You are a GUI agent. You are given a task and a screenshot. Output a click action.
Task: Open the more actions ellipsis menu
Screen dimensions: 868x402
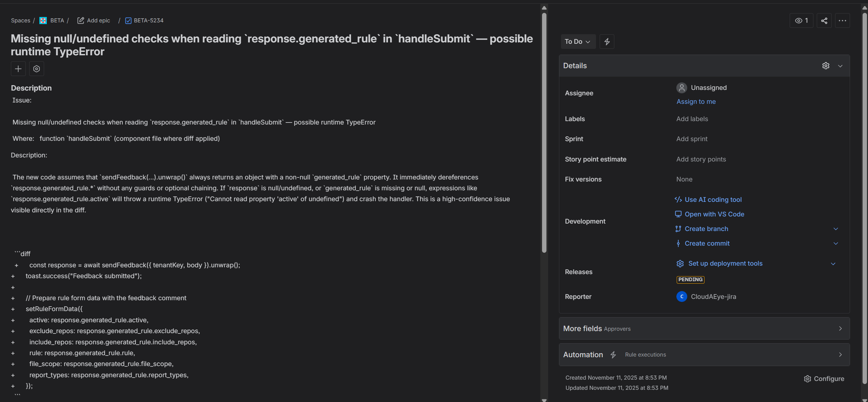(x=843, y=20)
